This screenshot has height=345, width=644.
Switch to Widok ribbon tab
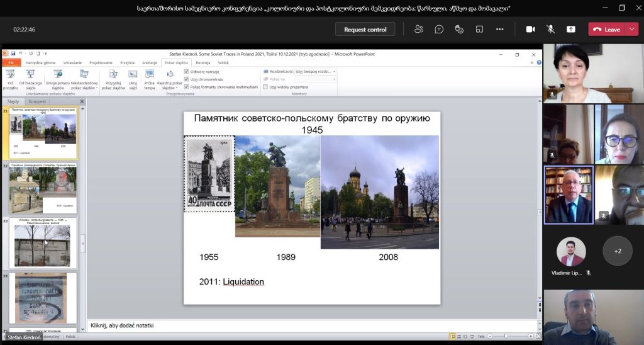[223, 63]
